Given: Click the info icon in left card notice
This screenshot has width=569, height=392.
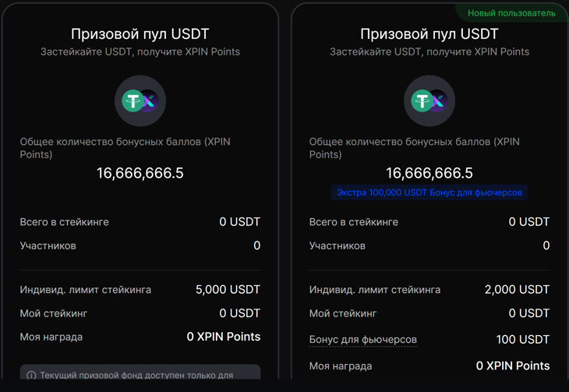Looking at the screenshot, I should (x=32, y=376).
